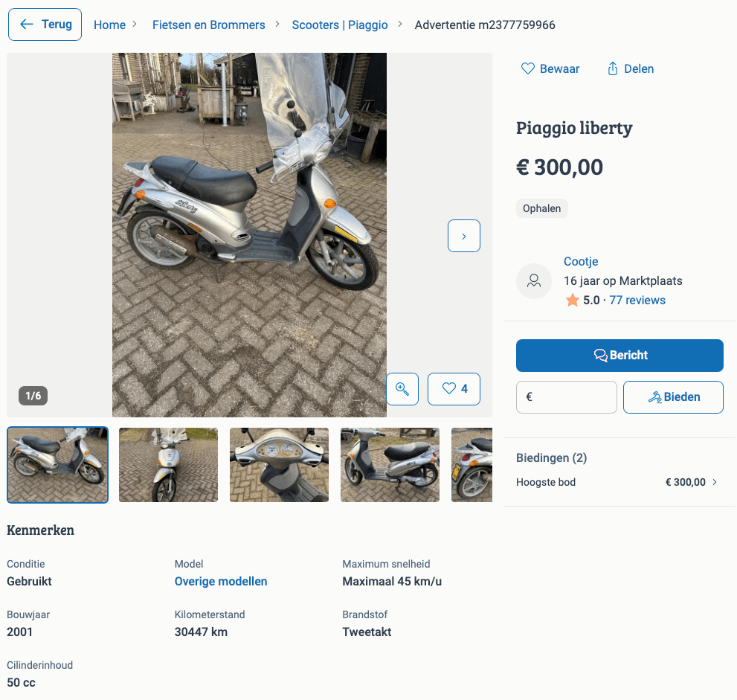The height and width of the screenshot is (700, 737).
Task: Navigate to Fietsen en Brommers breadcrumb
Action: pos(208,25)
